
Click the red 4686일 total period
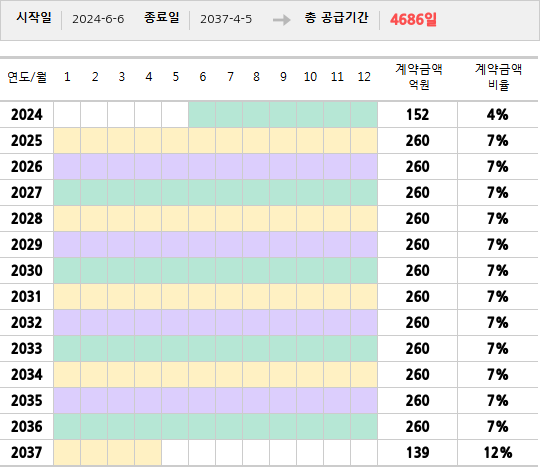coord(413,19)
